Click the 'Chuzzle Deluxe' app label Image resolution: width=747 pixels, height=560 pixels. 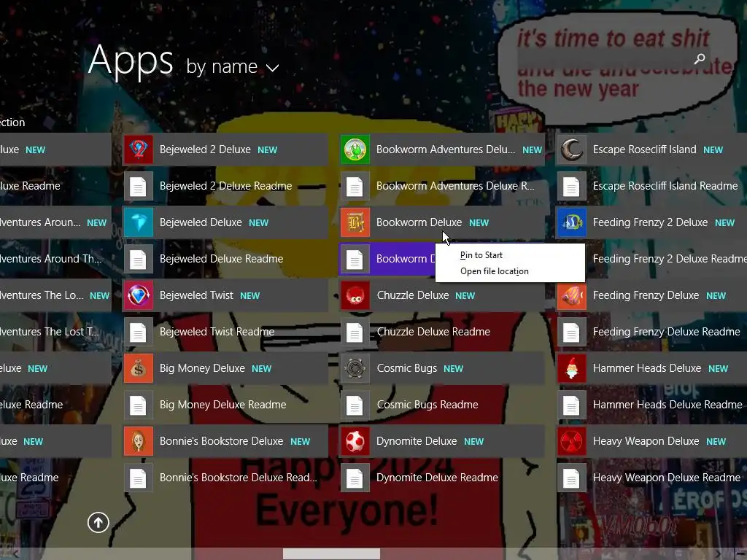click(413, 295)
